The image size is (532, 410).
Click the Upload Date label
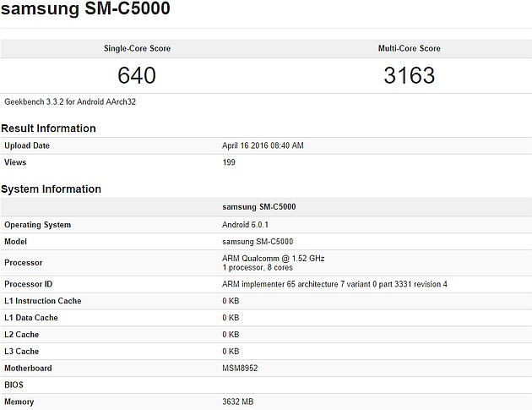pos(27,145)
